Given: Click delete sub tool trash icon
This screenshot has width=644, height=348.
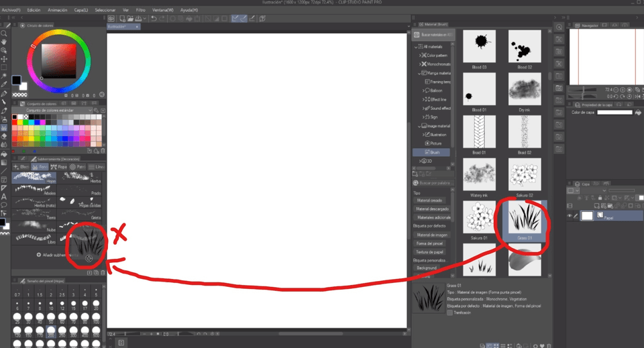Looking at the screenshot, I should tap(103, 272).
